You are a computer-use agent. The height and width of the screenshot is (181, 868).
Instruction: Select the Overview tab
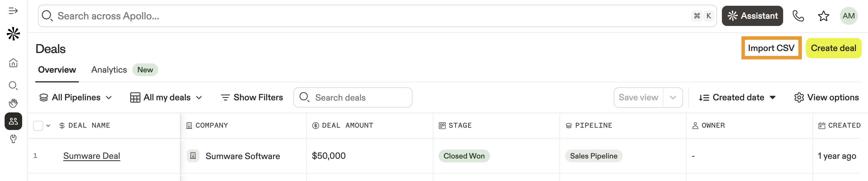coord(57,70)
